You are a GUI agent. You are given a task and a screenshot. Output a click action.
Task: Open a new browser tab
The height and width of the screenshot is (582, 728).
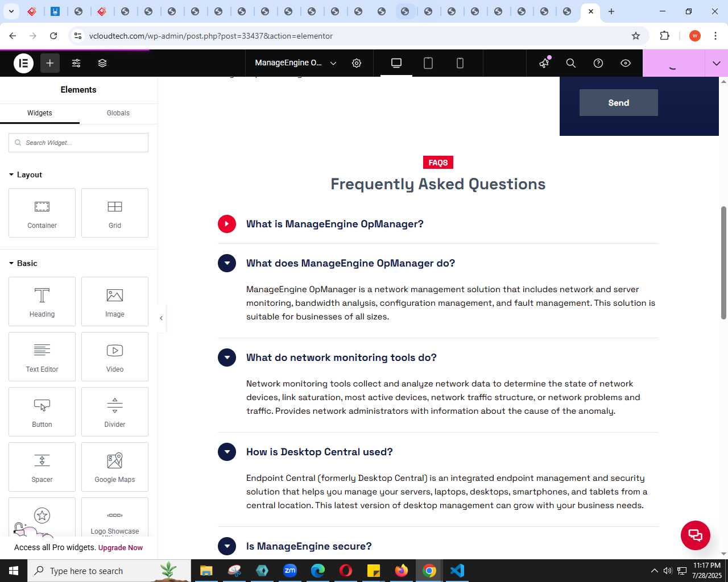coord(611,11)
